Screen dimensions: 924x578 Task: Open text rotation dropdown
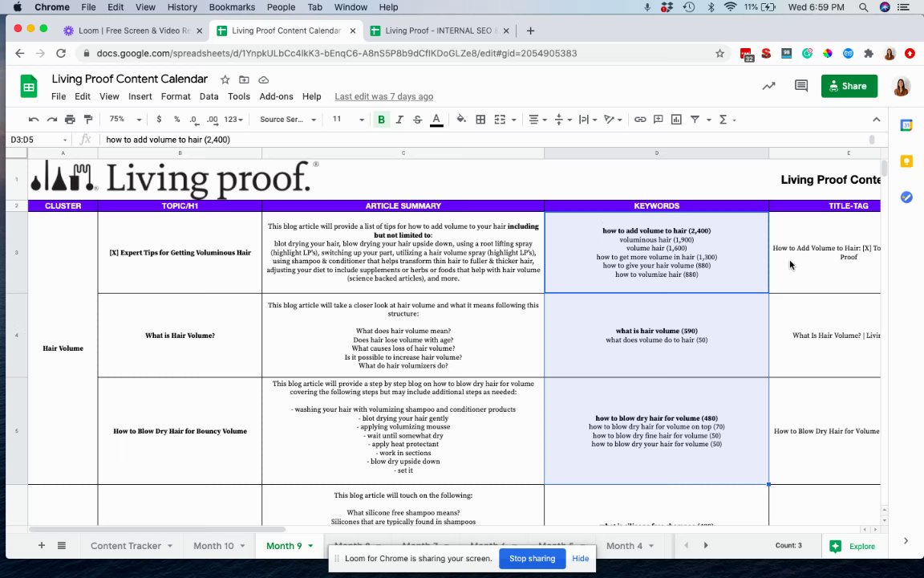(612, 120)
